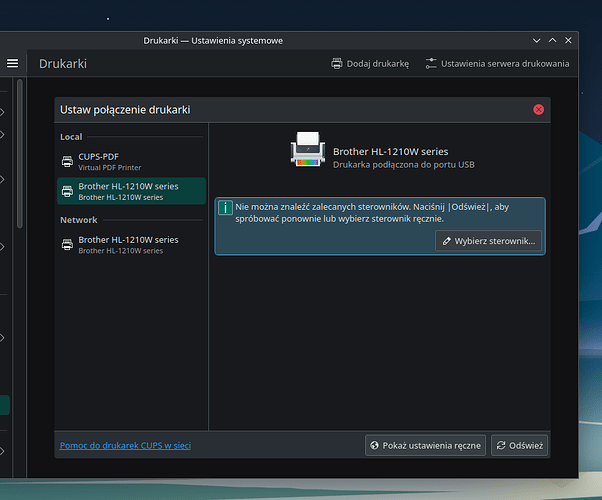The image size is (602, 500).
Task: Click the large printer illustration icon
Action: [308, 150]
